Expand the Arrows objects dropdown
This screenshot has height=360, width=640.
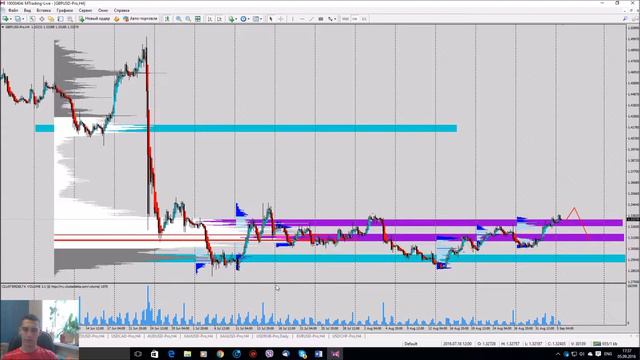(335, 19)
